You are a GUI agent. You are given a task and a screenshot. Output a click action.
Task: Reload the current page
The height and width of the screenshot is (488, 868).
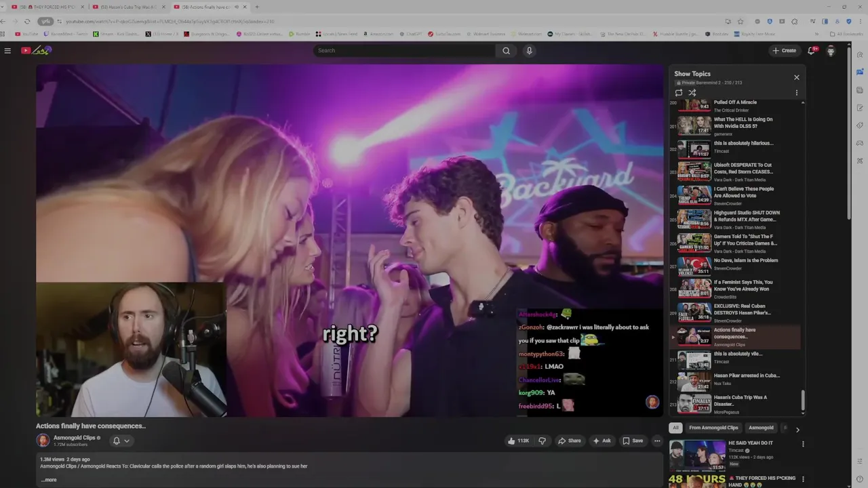[27, 21]
